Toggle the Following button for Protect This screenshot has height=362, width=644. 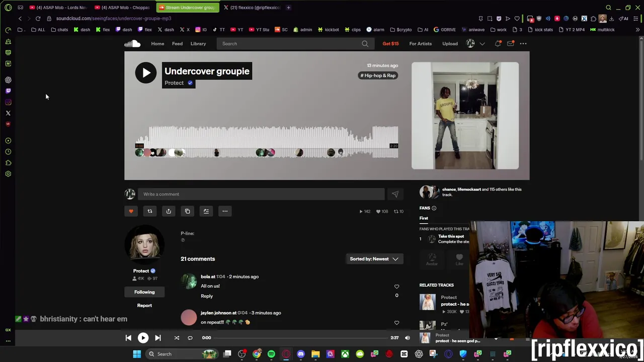click(144, 292)
